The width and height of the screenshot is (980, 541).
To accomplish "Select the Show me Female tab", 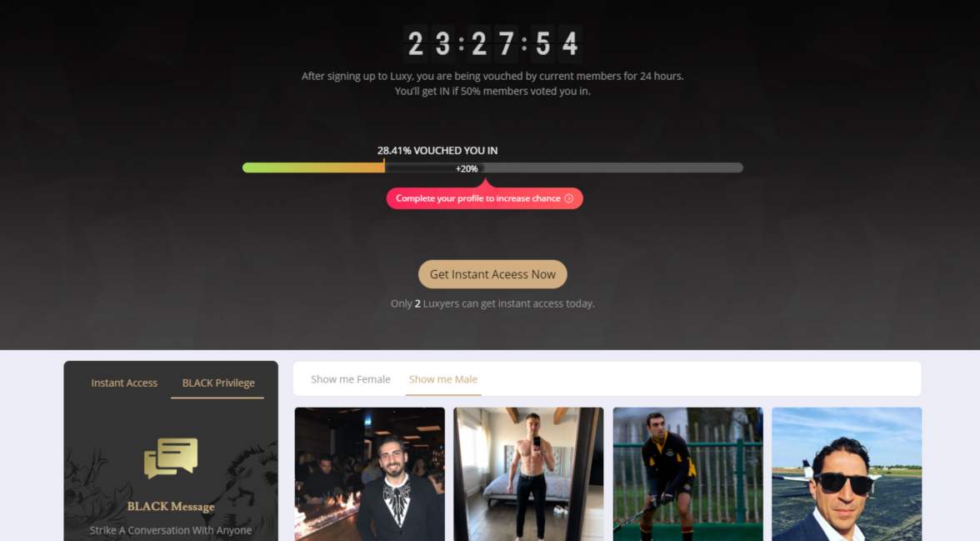I will pyautogui.click(x=351, y=379).
